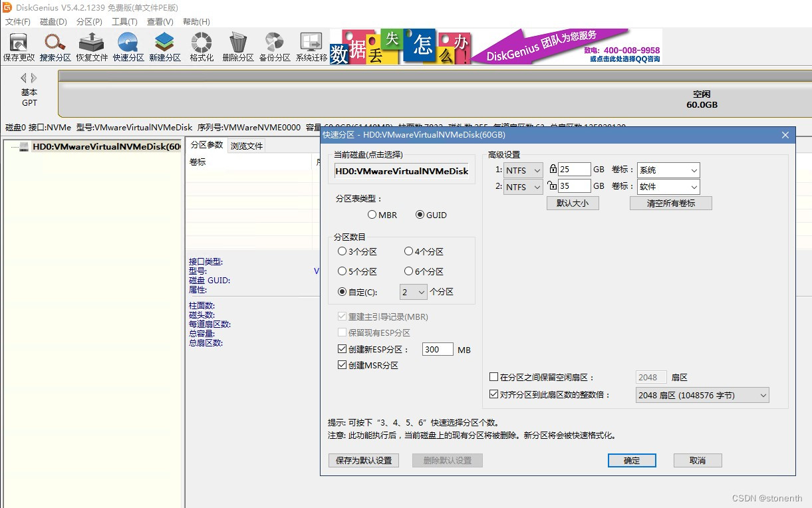Image resolution: width=812 pixels, height=508 pixels.
Task: Click ESP partition size field showing 300
Action: [438, 349]
